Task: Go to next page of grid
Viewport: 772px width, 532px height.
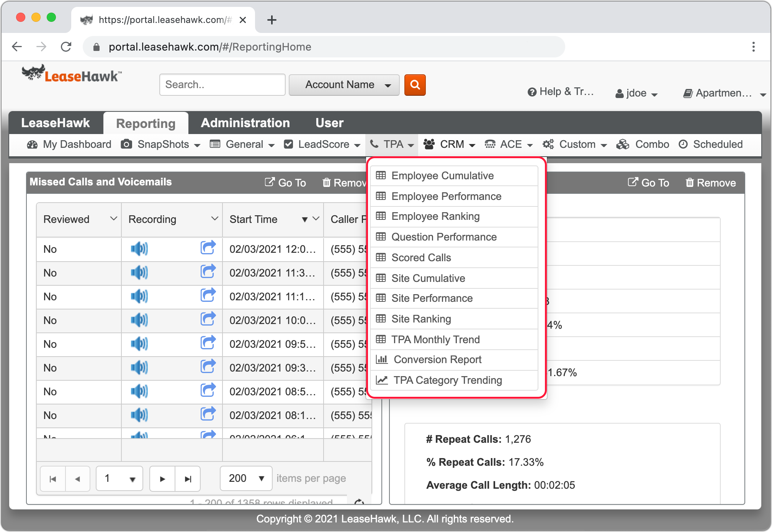Action: [x=162, y=479]
